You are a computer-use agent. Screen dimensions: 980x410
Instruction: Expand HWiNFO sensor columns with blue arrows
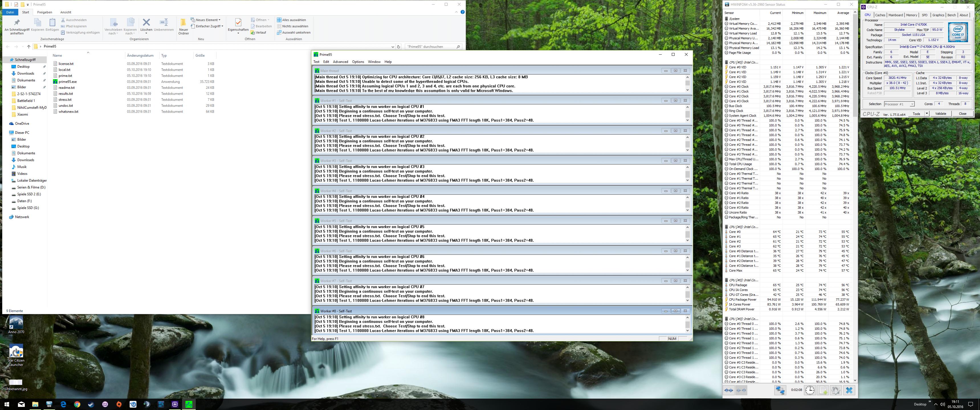[x=729, y=390]
